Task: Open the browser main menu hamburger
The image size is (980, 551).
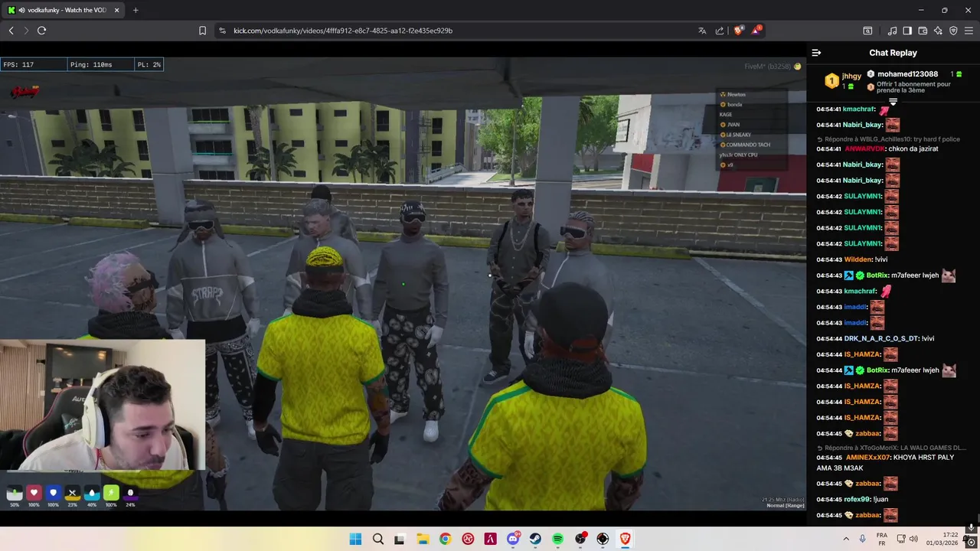Action: (x=969, y=31)
